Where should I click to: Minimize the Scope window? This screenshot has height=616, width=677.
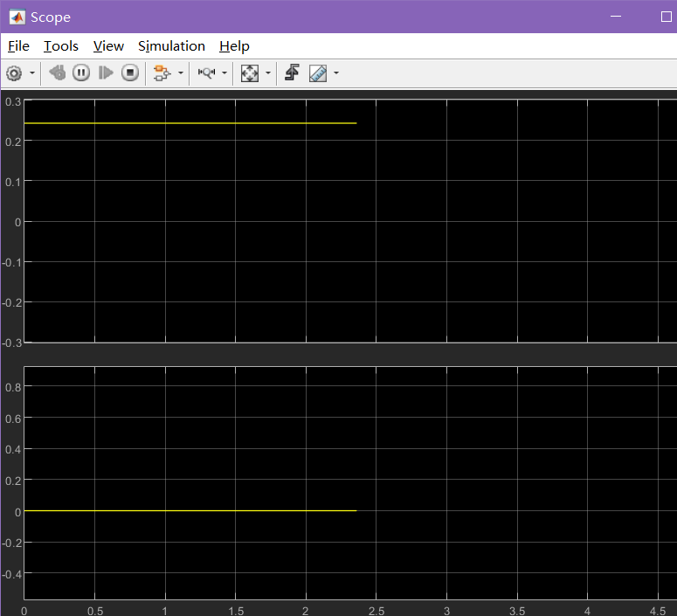pyautogui.click(x=616, y=17)
